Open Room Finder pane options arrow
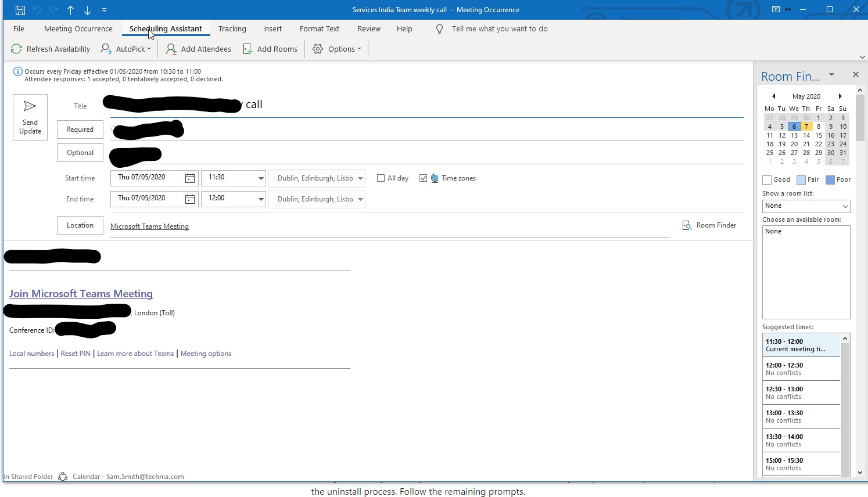This screenshot has height=497, width=868. click(x=831, y=74)
